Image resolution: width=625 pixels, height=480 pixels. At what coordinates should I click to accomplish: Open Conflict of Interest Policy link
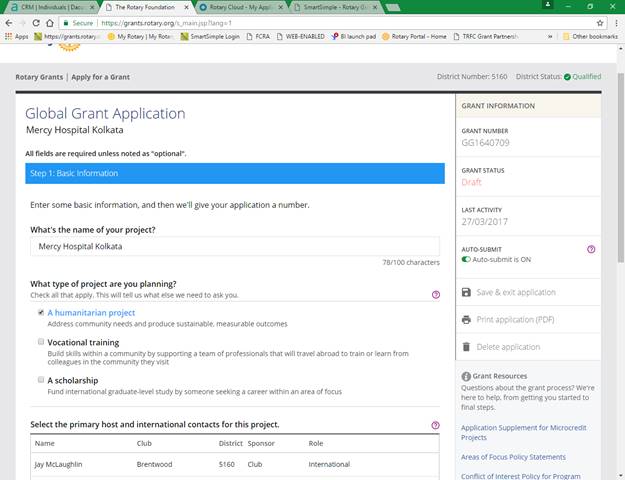click(521, 476)
